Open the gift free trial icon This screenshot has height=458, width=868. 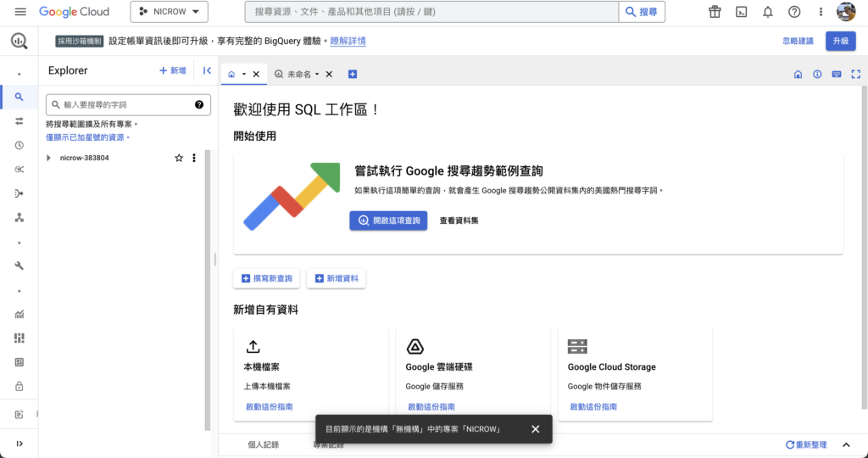click(715, 12)
